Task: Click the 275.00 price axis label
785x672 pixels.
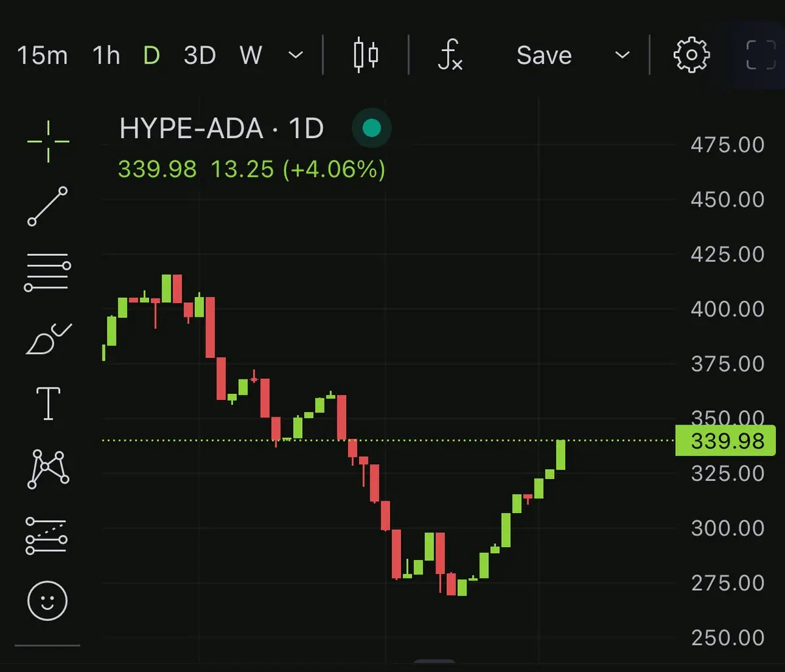Action: [727, 583]
